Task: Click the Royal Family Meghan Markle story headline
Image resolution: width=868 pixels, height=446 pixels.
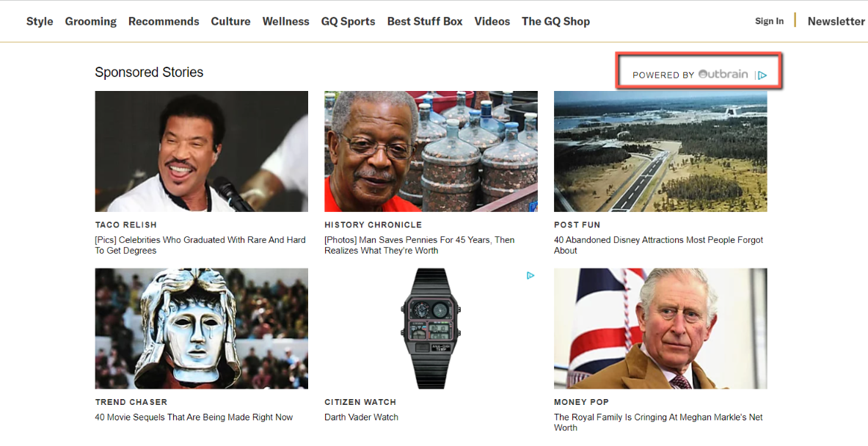Action: [658, 423]
